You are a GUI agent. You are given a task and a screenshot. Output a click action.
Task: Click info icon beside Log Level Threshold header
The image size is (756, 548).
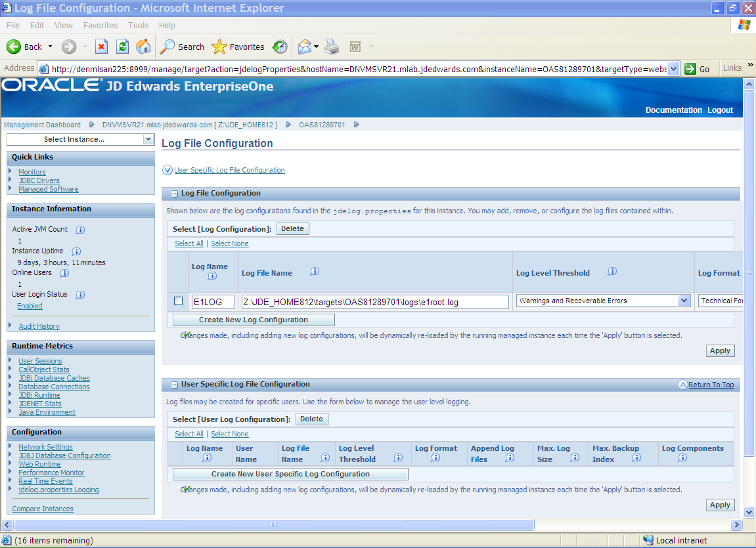pos(612,272)
